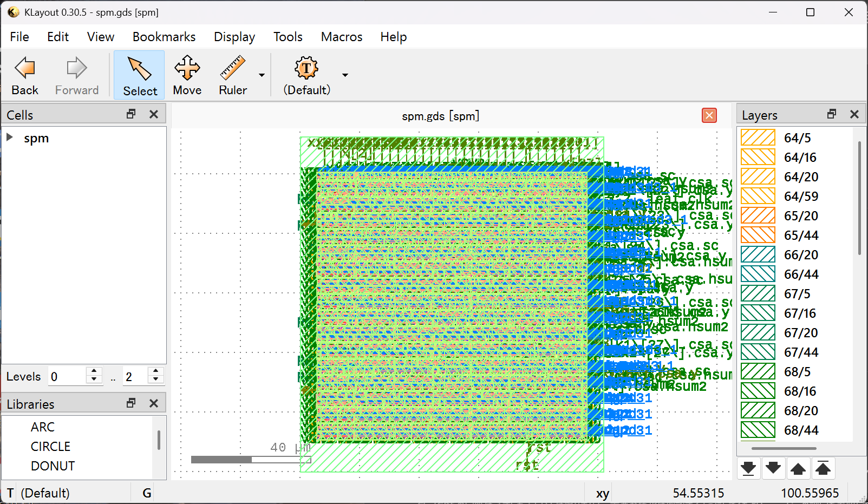Open the Macros menu
The width and height of the screenshot is (868, 504).
pyautogui.click(x=341, y=37)
